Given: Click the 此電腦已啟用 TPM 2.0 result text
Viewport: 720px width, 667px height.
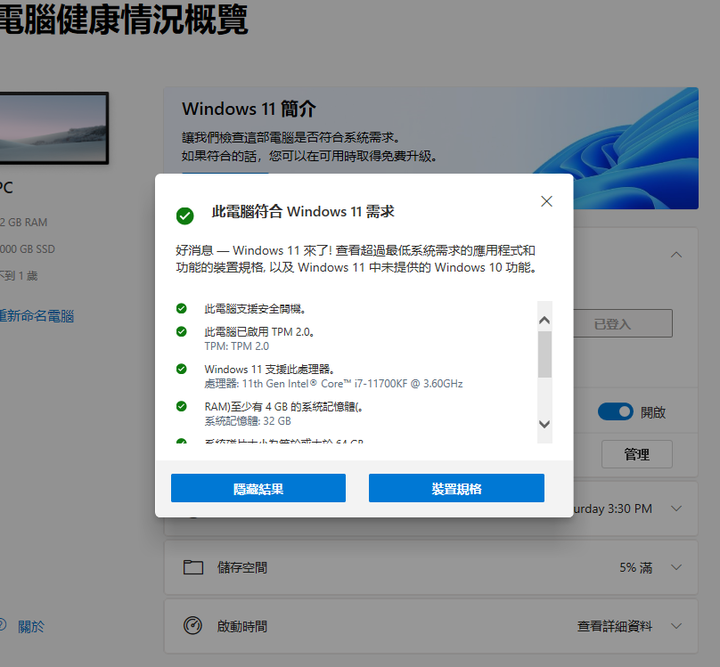Looking at the screenshot, I should click(259, 331).
